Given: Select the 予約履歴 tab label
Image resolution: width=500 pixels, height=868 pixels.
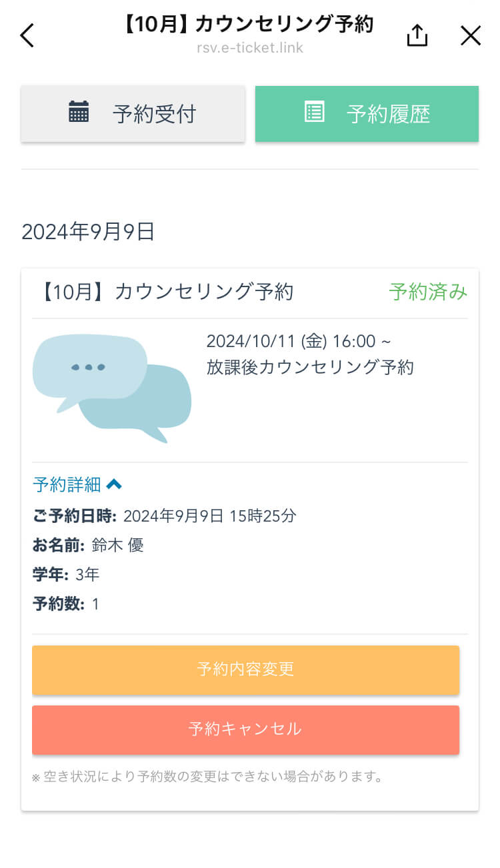Looking at the screenshot, I should click(388, 114).
